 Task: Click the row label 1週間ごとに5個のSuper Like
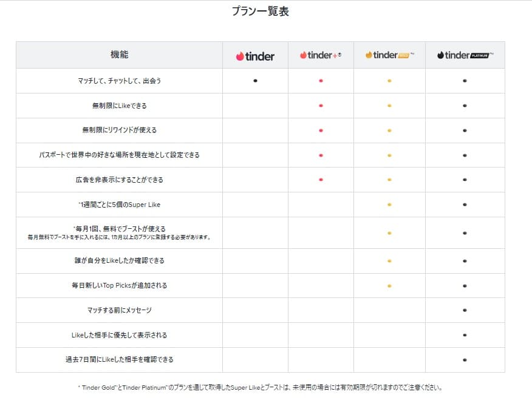120,205
